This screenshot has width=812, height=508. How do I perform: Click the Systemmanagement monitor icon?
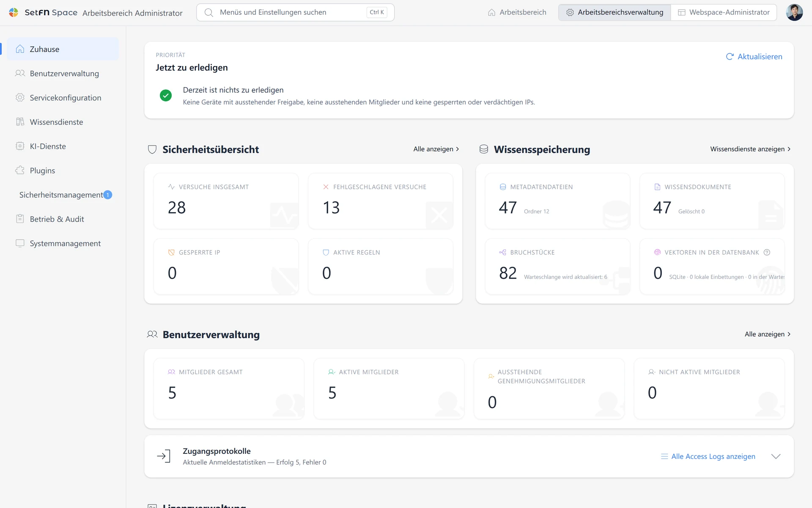point(20,243)
